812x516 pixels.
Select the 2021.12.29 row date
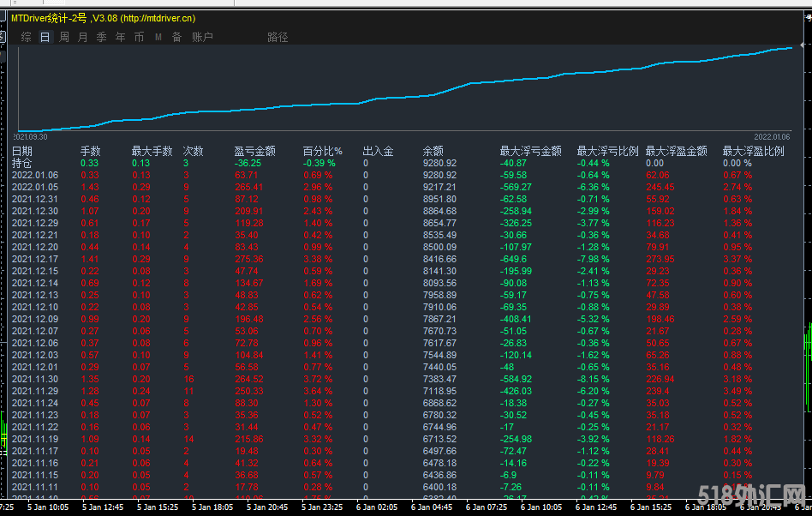[x=35, y=223]
